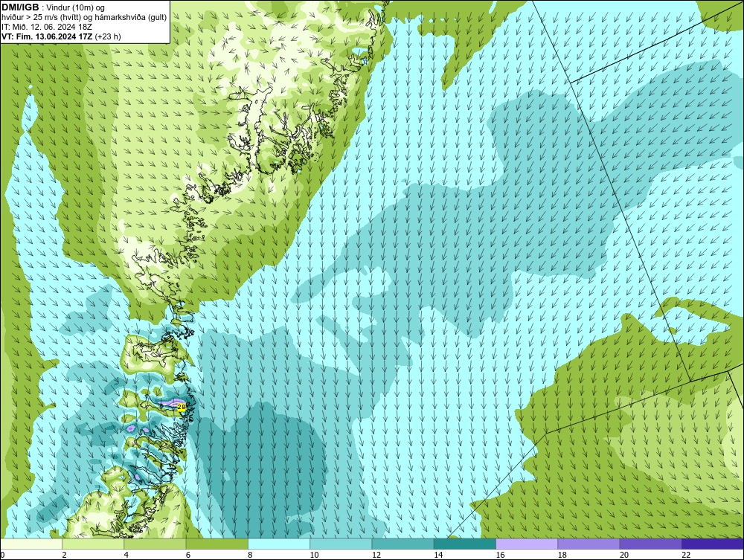Viewport: 744px width, 560px height.
Task: Click the legend scale number 4
Action: 126,555
